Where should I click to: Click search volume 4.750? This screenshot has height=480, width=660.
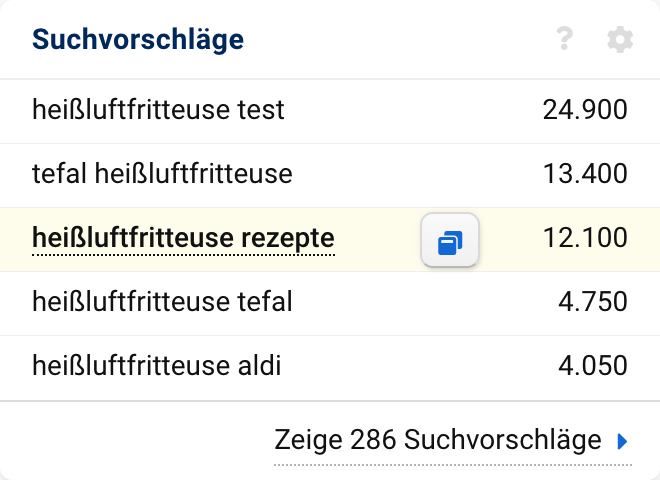593,302
